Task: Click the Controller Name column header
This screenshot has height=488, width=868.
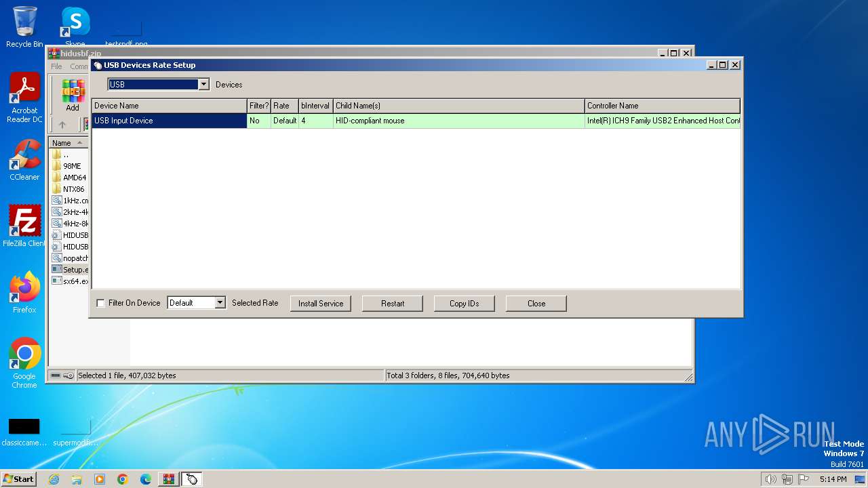Action: (x=663, y=106)
